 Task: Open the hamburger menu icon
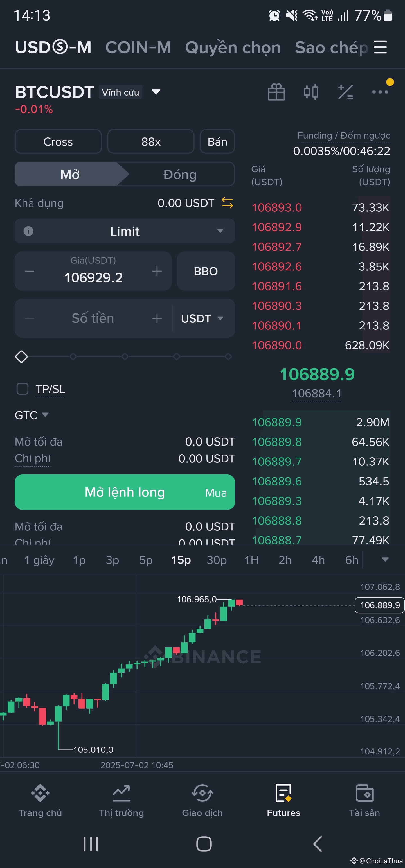click(x=380, y=47)
